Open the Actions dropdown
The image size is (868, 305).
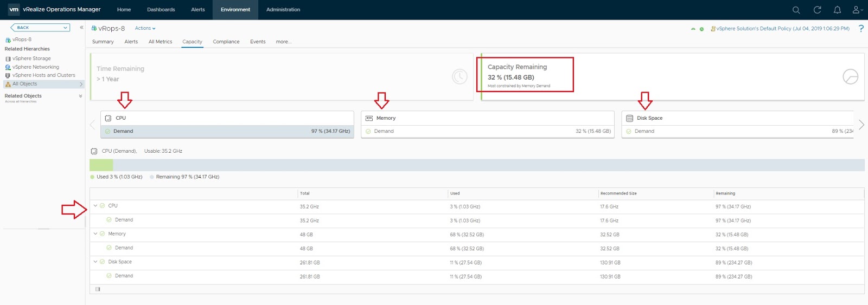click(x=145, y=28)
